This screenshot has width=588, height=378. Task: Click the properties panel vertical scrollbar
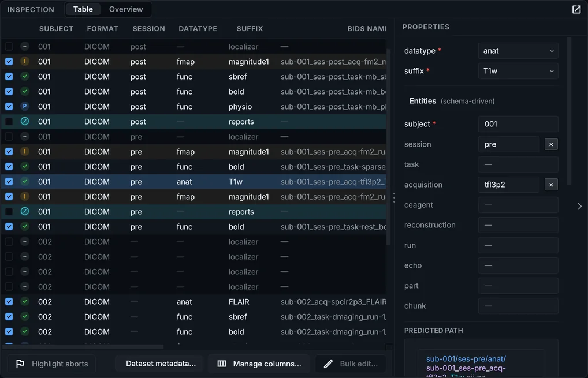tap(570, 111)
